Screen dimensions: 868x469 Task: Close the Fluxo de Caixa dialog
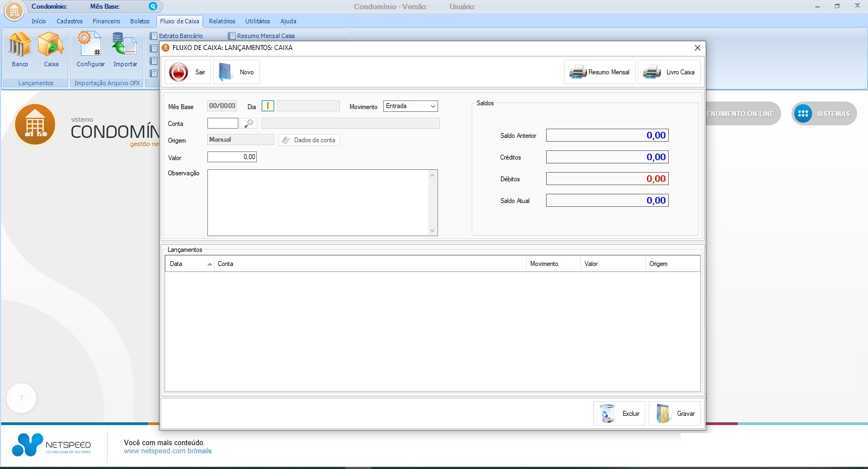pos(698,48)
